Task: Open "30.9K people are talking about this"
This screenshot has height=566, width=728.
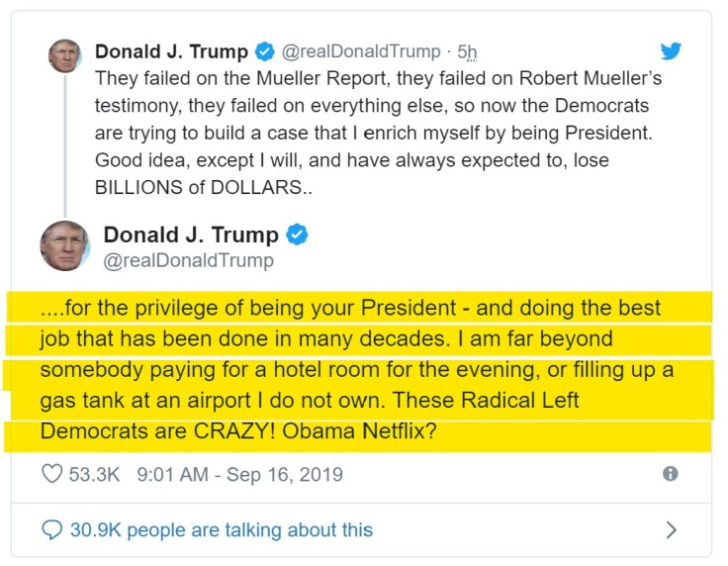Action: 221,530
